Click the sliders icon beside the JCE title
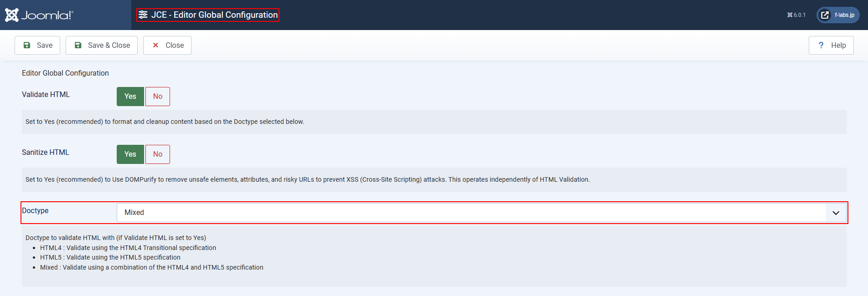This screenshot has height=296, width=868. tap(143, 15)
